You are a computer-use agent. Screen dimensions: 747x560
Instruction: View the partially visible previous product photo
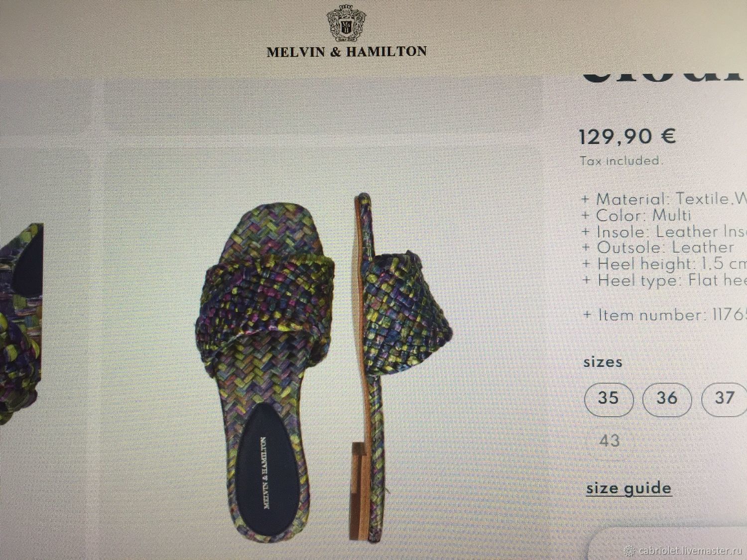21,323
